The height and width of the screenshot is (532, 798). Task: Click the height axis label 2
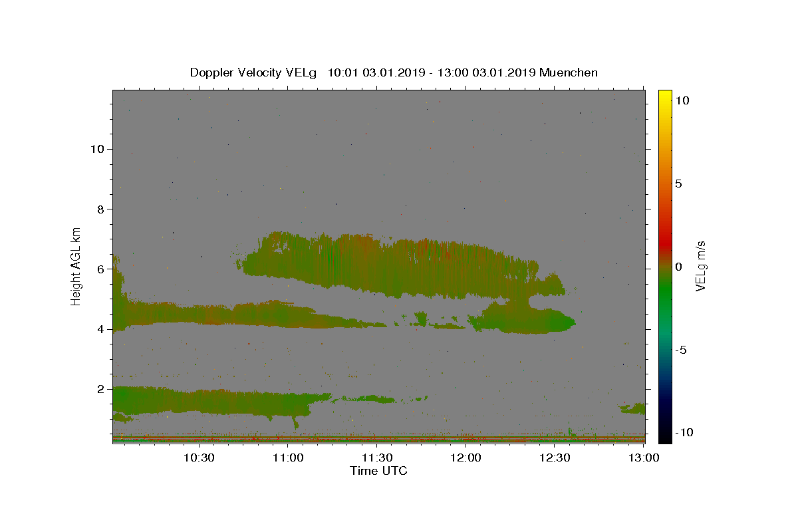[x=101, y=389]
